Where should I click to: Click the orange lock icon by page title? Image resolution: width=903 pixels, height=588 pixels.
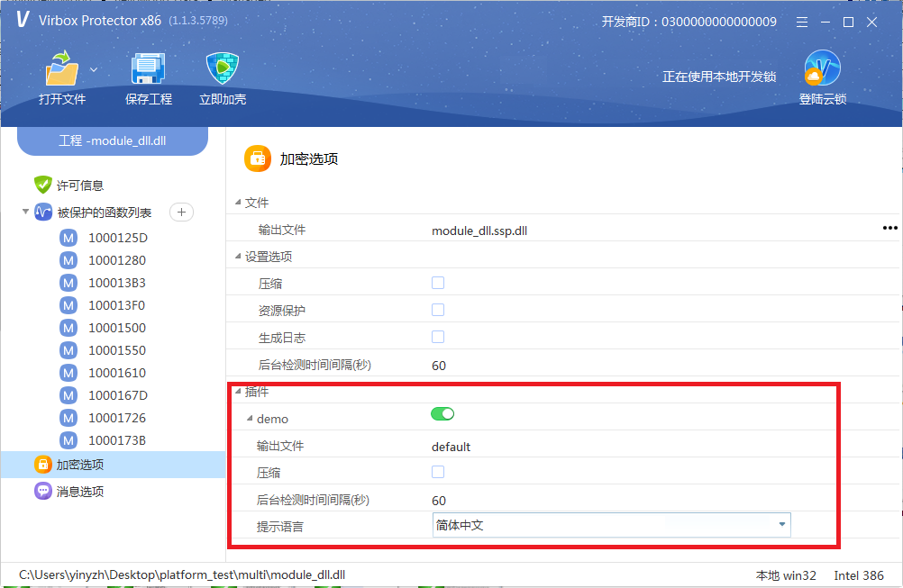tap(258, 158)
